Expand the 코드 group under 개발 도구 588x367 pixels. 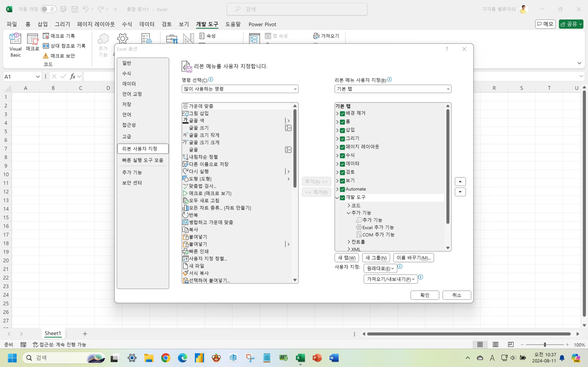349,205
